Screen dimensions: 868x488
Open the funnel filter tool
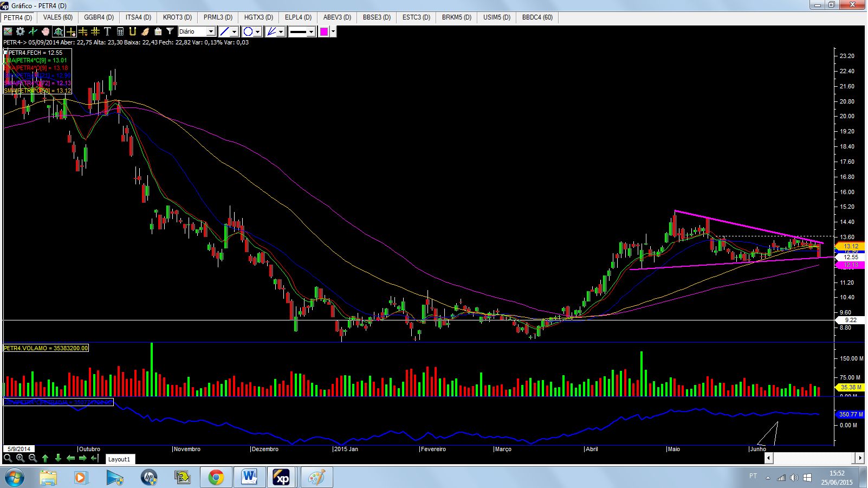170,31
